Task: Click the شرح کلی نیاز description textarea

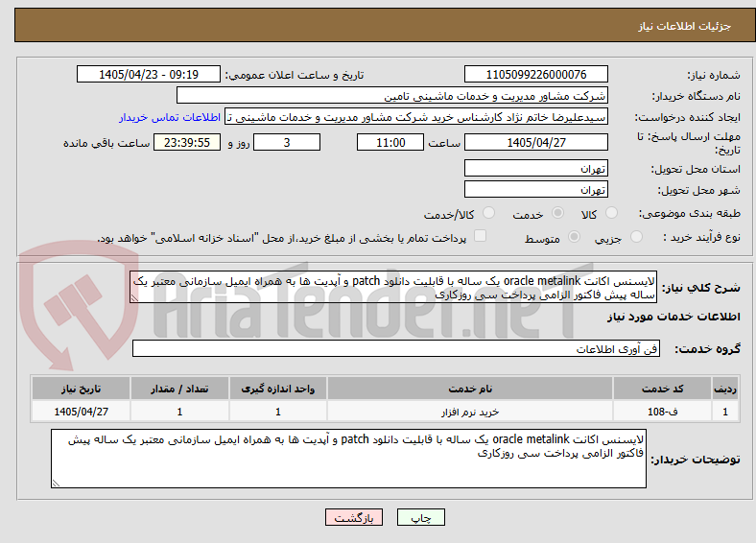Action: point(393,287)
